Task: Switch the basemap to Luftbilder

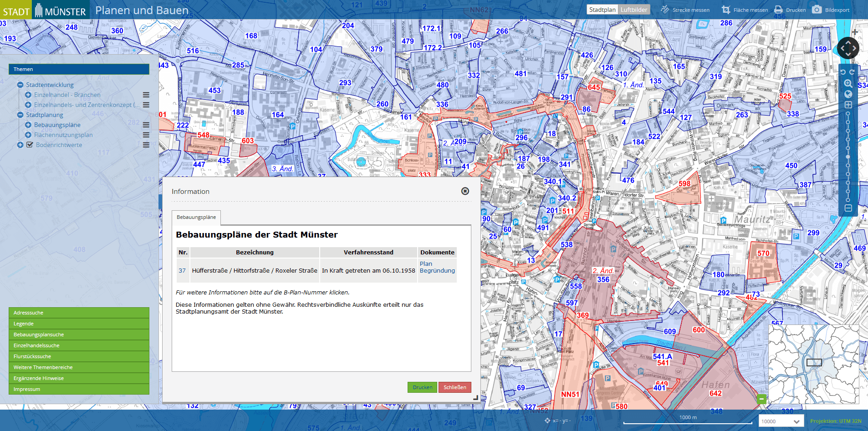Action: tap(633, 10)
